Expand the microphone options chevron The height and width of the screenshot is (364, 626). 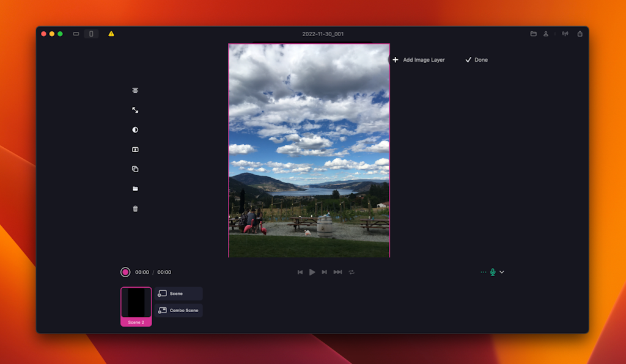[x=502, y=272]
